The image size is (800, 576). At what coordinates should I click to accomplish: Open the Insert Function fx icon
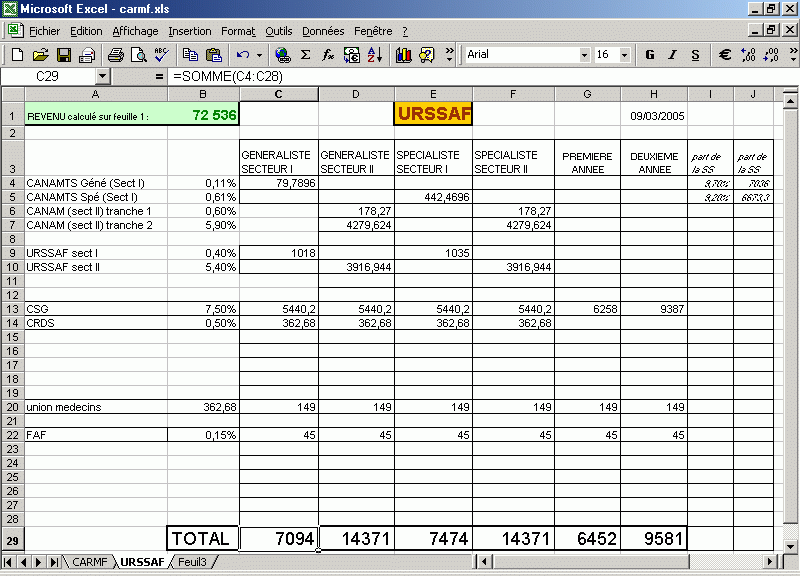click(328, 55)
